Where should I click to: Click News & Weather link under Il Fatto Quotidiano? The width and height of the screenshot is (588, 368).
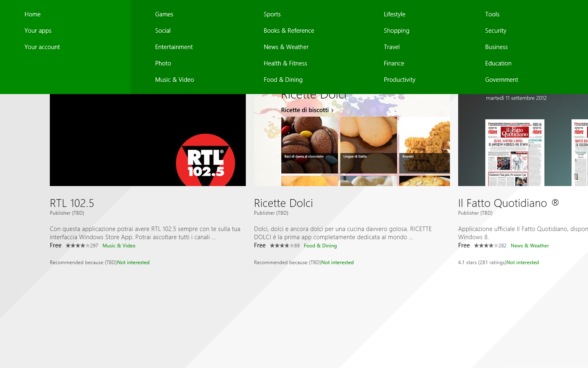[x=530, y=246]
